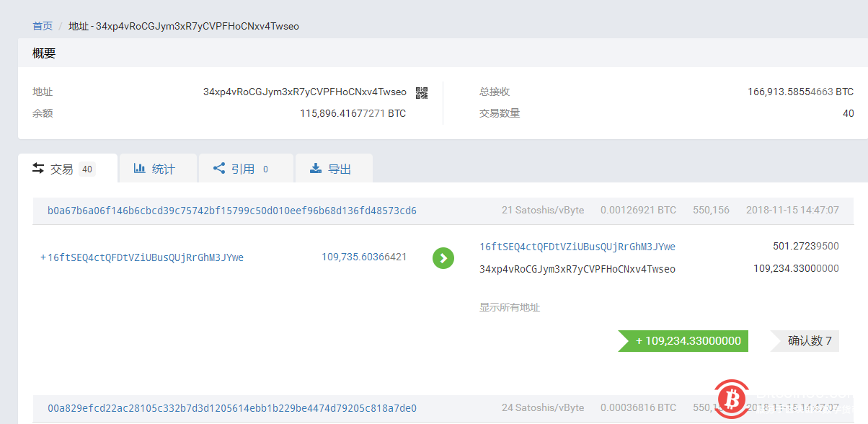The image size is (868, 424).
Task: Click the swap arrows icon on 交易 tab
Action: 39,168
